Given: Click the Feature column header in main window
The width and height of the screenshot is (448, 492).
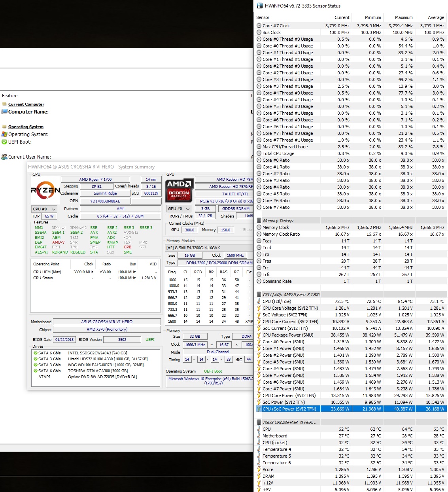Looking at the screenshot, I should point(125,96).
